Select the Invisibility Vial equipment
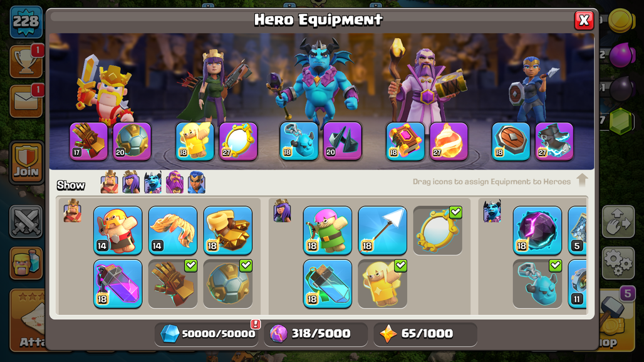This screenshot has height=362, width=644. pyautogui.click(x=328, y=284)
